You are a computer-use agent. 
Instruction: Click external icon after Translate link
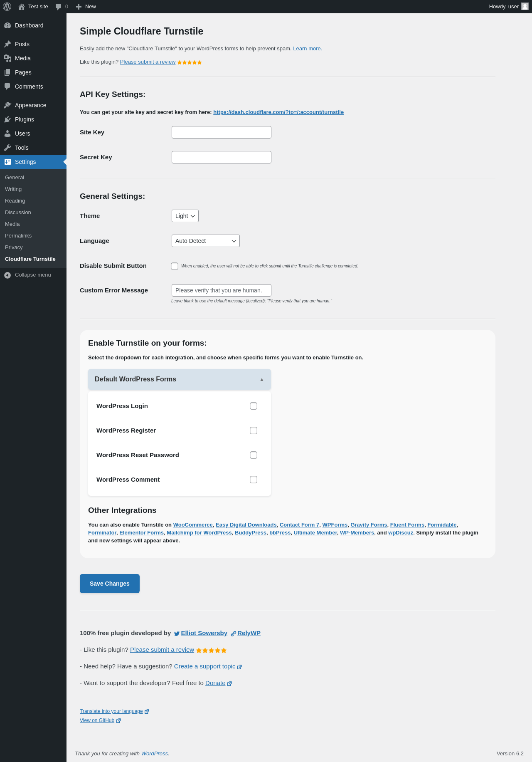(x=147, y=711)
